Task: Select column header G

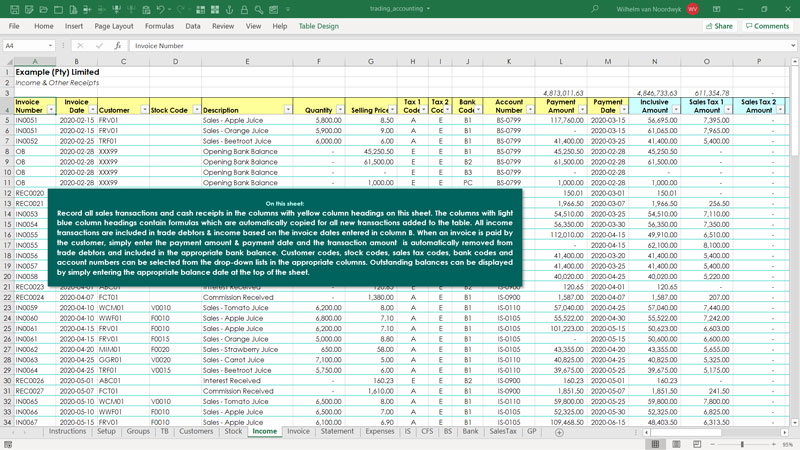Action: 371,61
